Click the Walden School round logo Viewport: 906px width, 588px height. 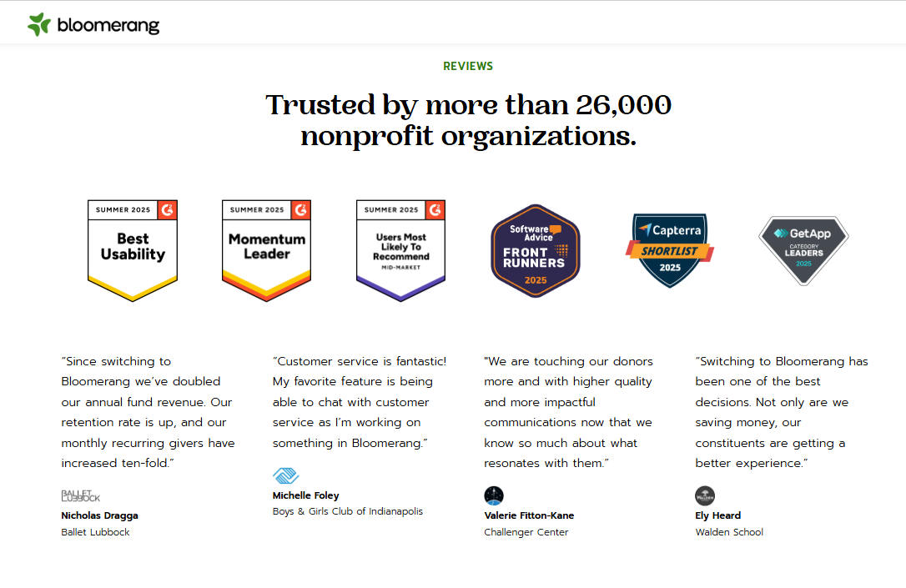(705, 495)
